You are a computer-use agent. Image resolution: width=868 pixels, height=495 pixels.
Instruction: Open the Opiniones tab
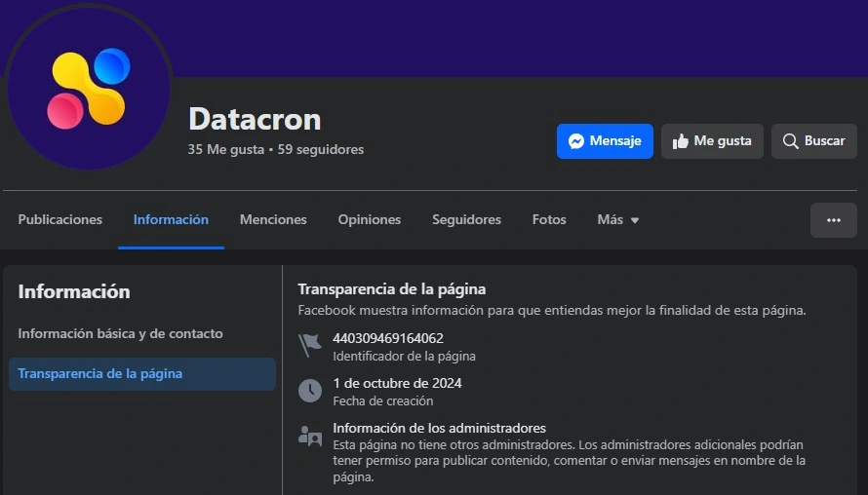[370, 219]
